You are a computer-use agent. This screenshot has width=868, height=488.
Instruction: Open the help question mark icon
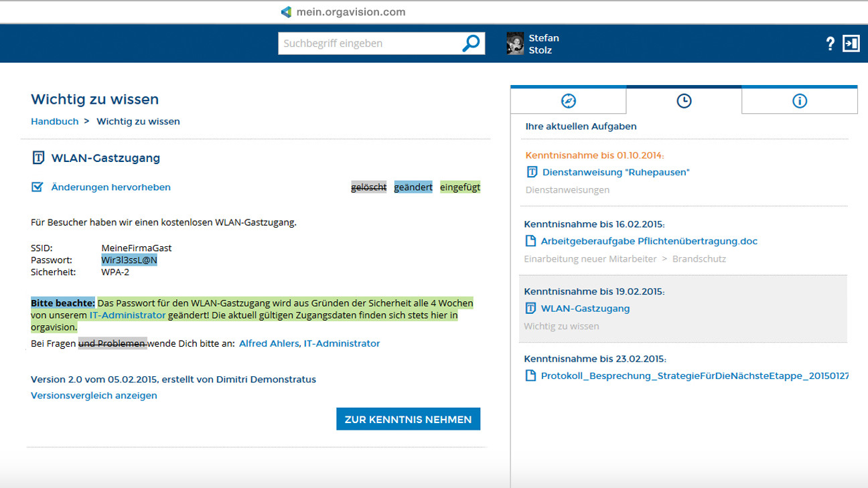pyautogui.click(x=830, y=43)
